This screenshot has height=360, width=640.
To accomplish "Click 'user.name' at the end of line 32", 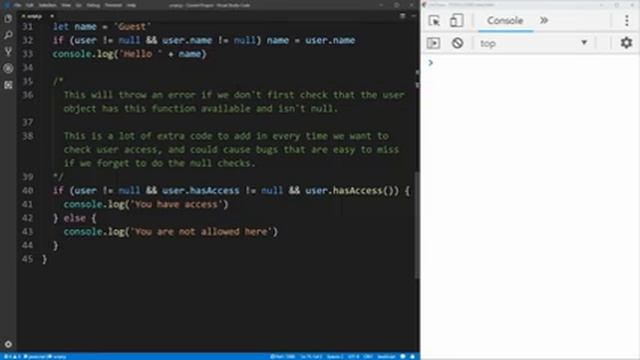I will [x=330, y=40].
